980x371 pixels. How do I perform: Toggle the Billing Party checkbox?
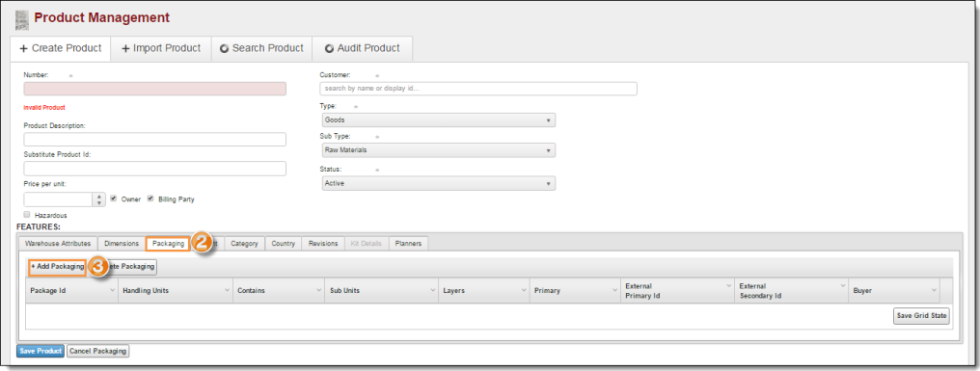coord(150,199)
